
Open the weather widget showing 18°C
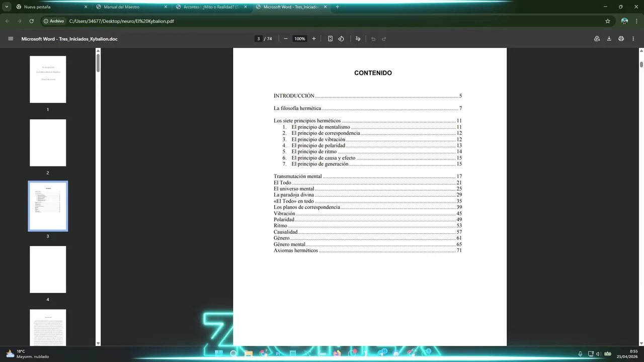click(x=28, y=354)
